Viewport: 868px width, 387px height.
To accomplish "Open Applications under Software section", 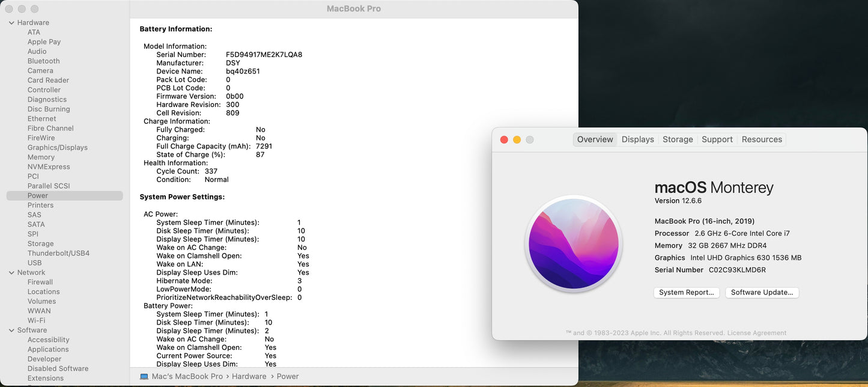I will coord(48,350).
